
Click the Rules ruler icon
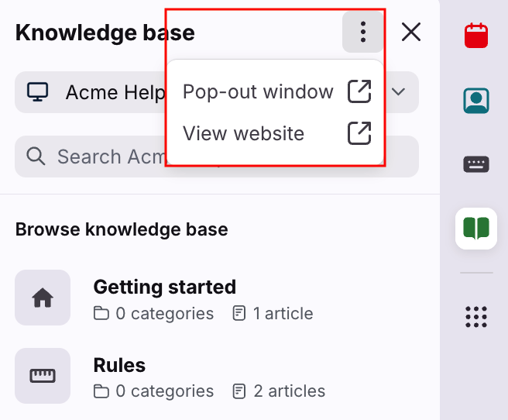point(43,376)
